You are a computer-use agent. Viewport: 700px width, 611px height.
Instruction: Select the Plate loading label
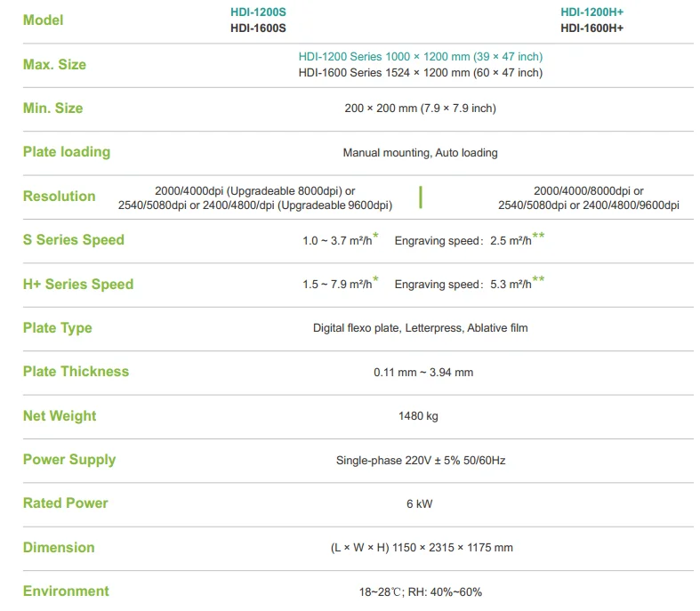click(x=67, y=152)
